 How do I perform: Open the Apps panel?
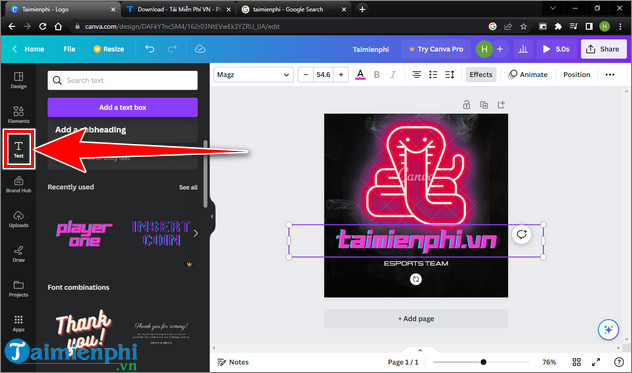tap(19, 323)
